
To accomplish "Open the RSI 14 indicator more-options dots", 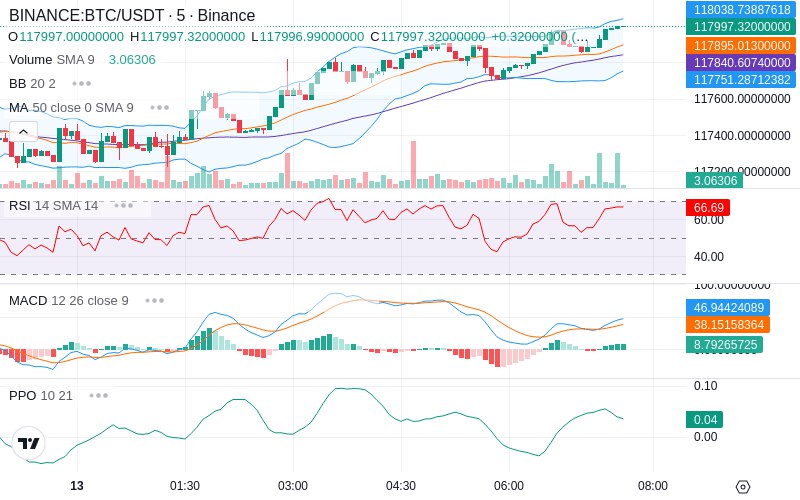I will click(x=123, y=206).
